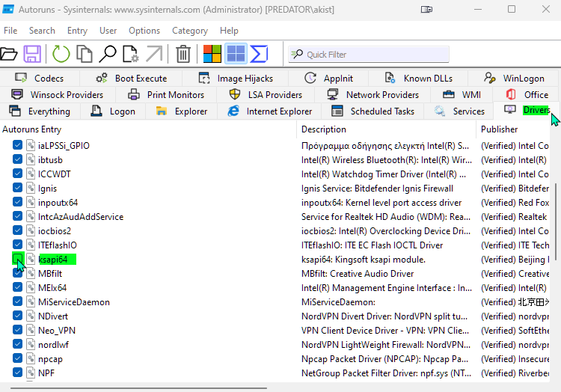
Task: Open entry properties toolbar icon
Action: (131, 54)
